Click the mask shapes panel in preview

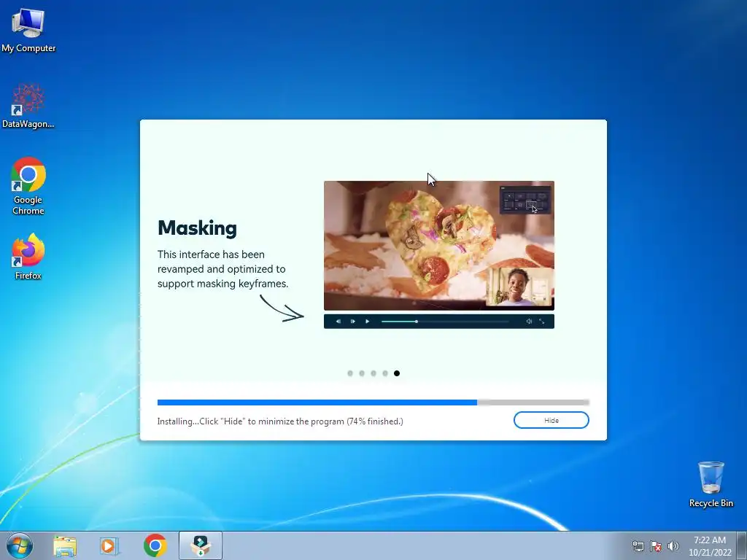pyautogui.click(x=525, y=200)
